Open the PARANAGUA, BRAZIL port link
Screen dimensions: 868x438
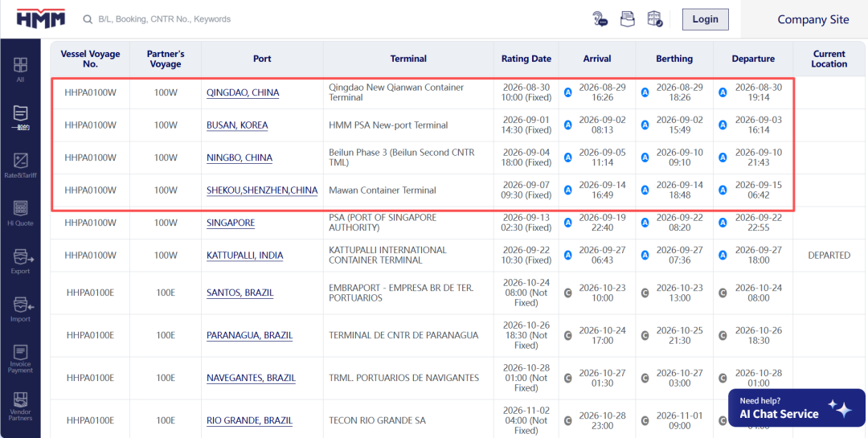[x=250, y=335]
